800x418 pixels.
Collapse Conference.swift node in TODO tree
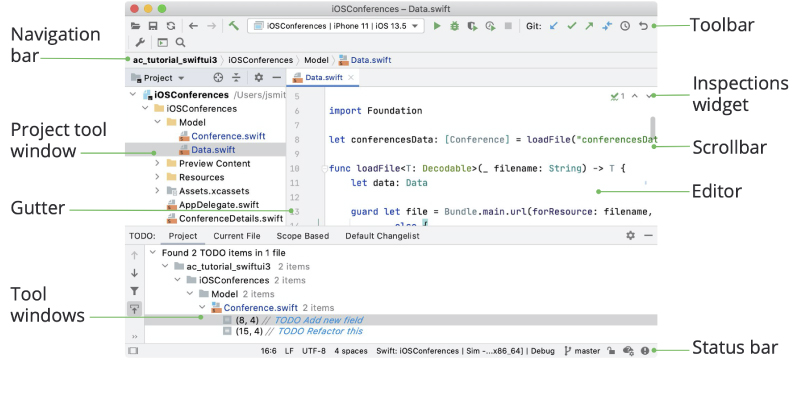[x=203, y=307]
